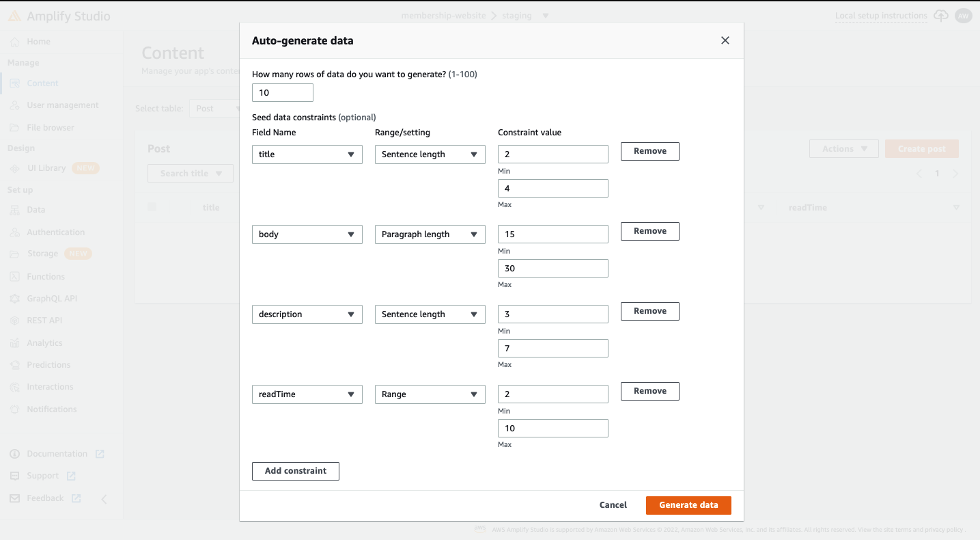Click membership-website in breadcrumb

click(443, 16)
